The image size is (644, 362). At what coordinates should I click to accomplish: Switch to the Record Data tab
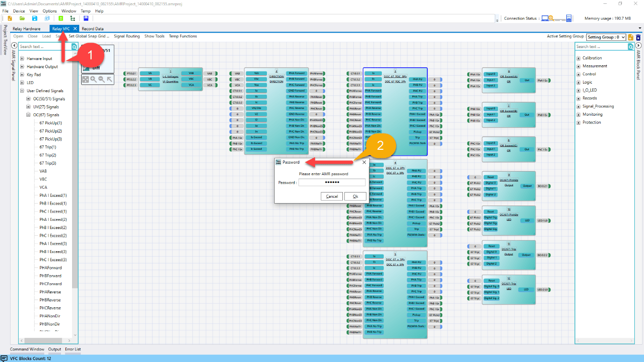pos(93,29)
